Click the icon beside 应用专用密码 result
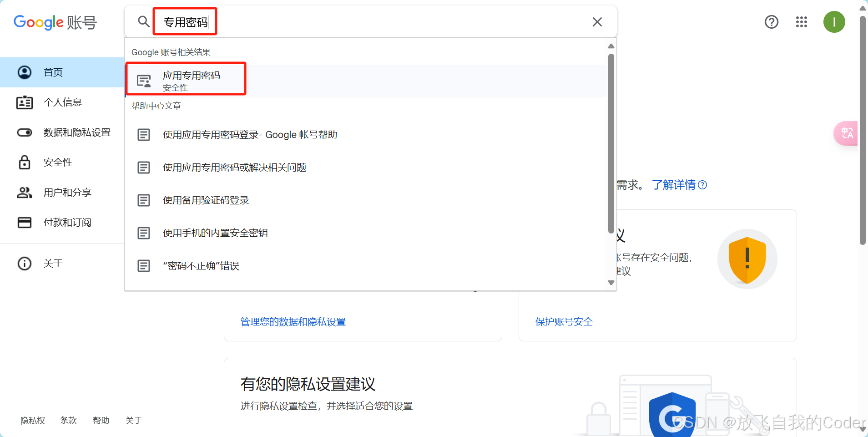This screenshot has width=868, height=437. click(x=144, y=81)
